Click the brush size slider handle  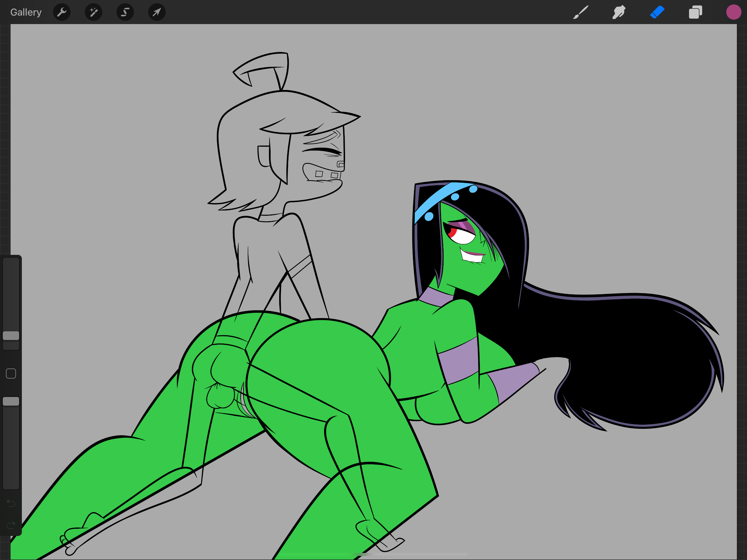[11, 336]
